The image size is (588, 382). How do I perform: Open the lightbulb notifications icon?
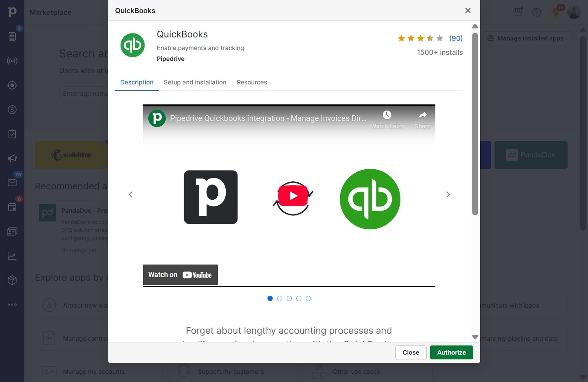(556, 12)
